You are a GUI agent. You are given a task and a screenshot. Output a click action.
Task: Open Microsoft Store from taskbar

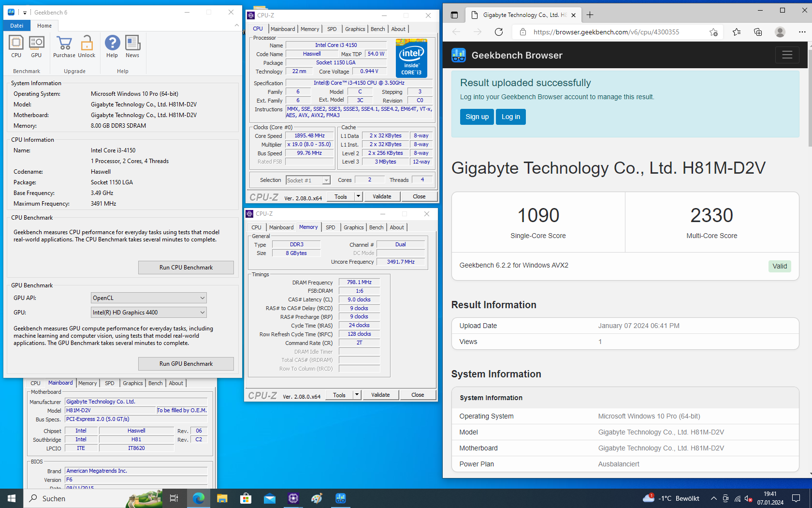[246, 498]
